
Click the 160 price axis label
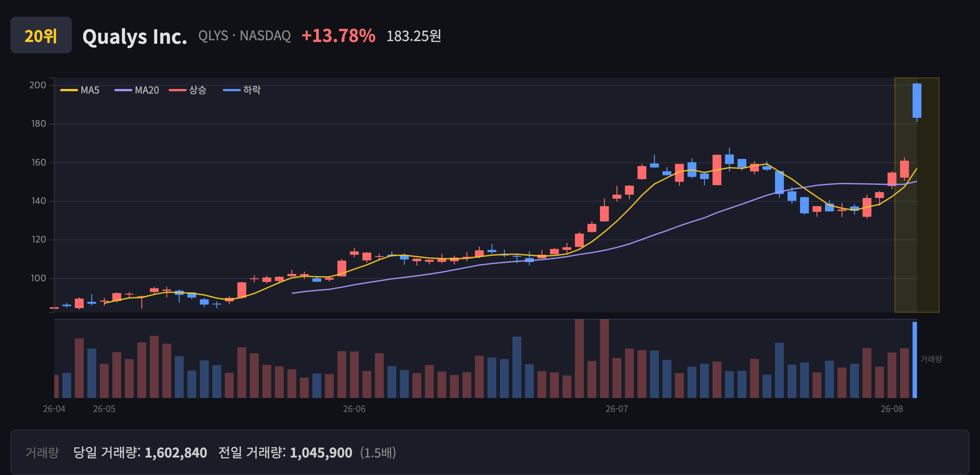38,162
